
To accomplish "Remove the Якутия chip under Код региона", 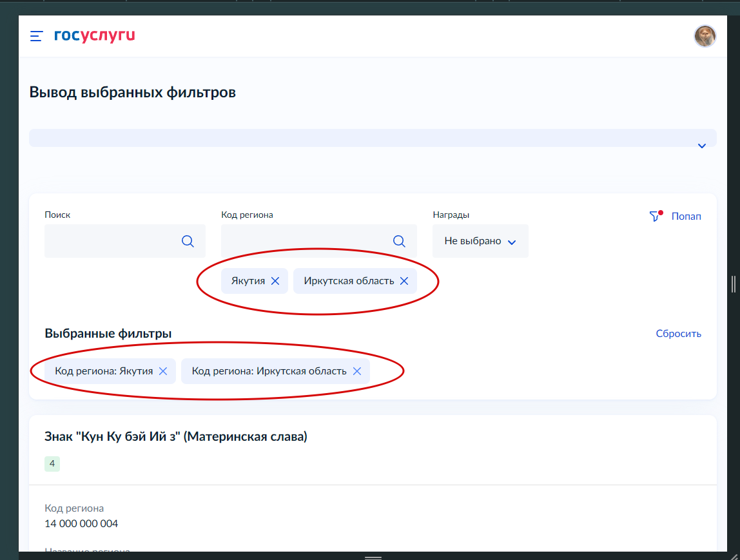I will coord(275,281).
